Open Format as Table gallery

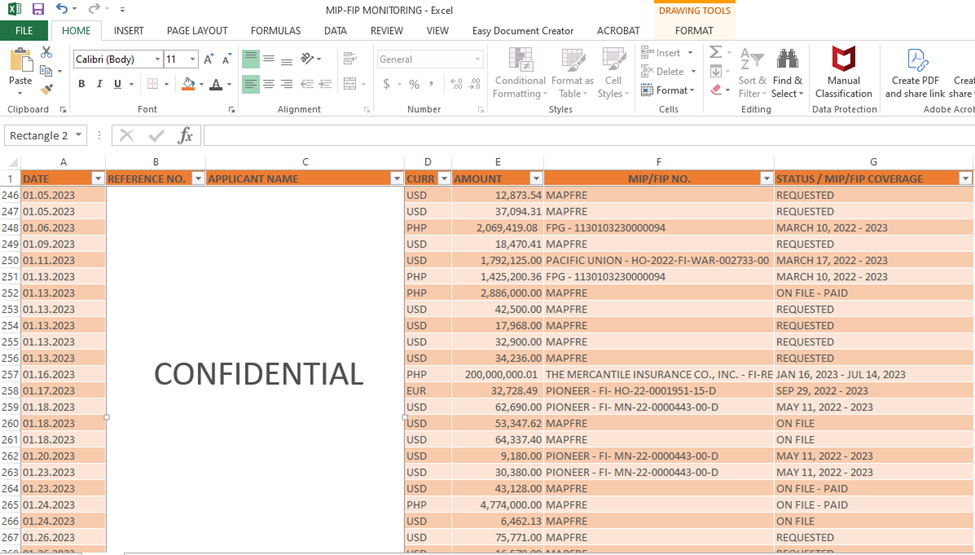pyautogui.click(x=572, y=73)
